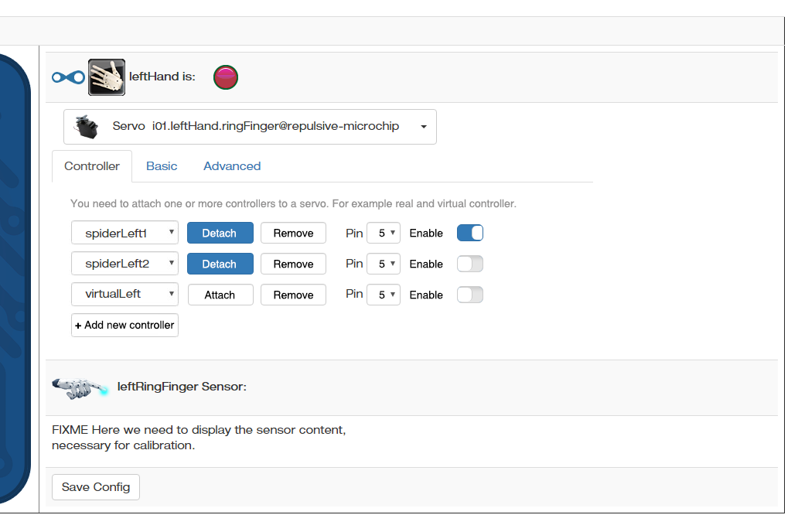Viewport: 798px width, 532px height.
Task: Turn on the virtualLeft Enable toggle
Action: tap(469, 295)
